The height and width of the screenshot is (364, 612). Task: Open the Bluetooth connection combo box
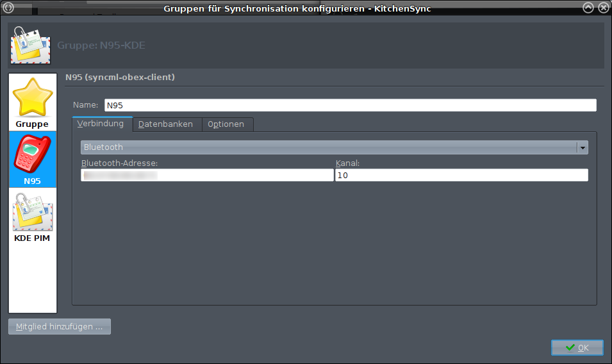tap(328, 147)
